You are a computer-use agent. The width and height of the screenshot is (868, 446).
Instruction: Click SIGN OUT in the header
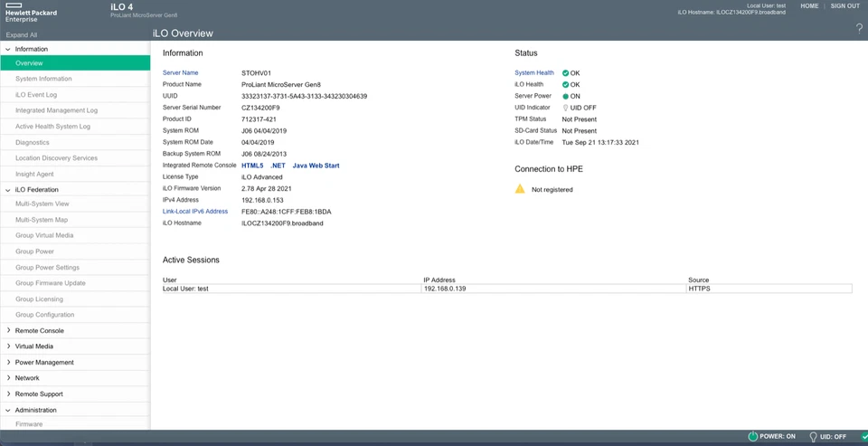[845, 6]
